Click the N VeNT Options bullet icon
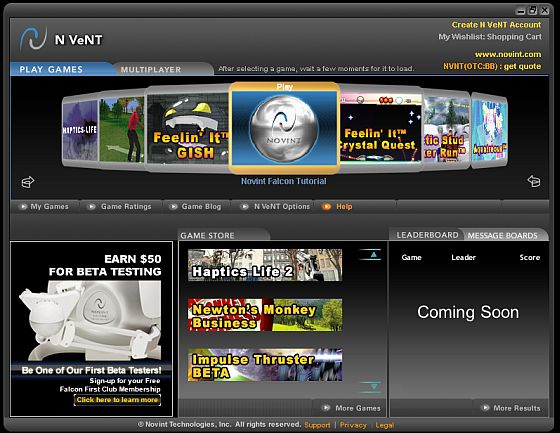The height and width of the screenshot is (433, 560). coord(245,206)
